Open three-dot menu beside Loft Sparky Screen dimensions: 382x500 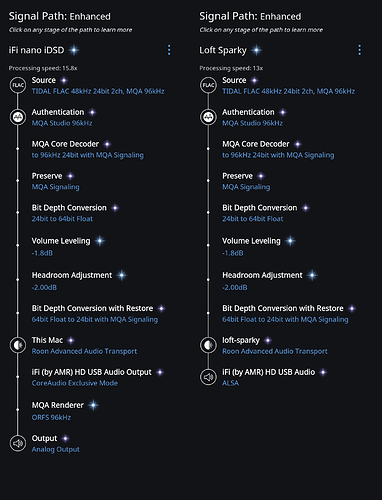click(x=359, y=50)
